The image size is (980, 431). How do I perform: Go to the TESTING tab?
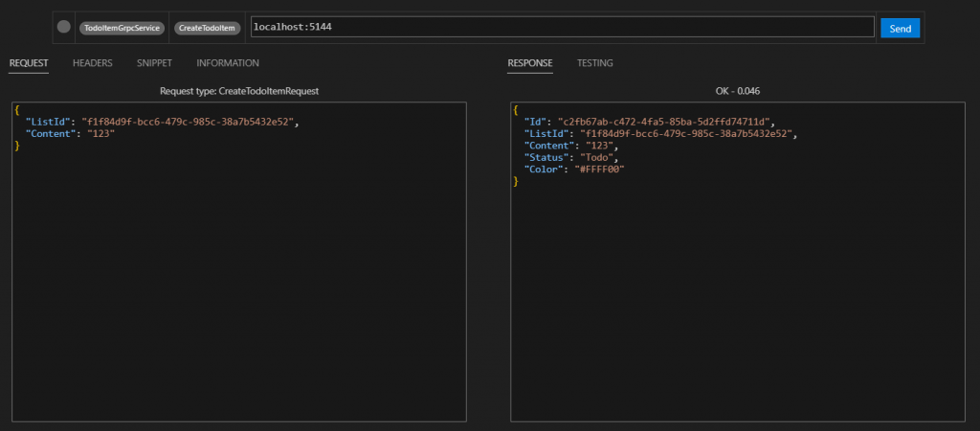pyautogui.click(x=594, y=63)
